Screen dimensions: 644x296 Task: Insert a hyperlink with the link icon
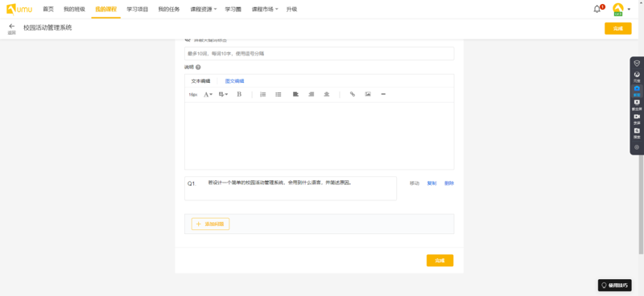[353, 94]
